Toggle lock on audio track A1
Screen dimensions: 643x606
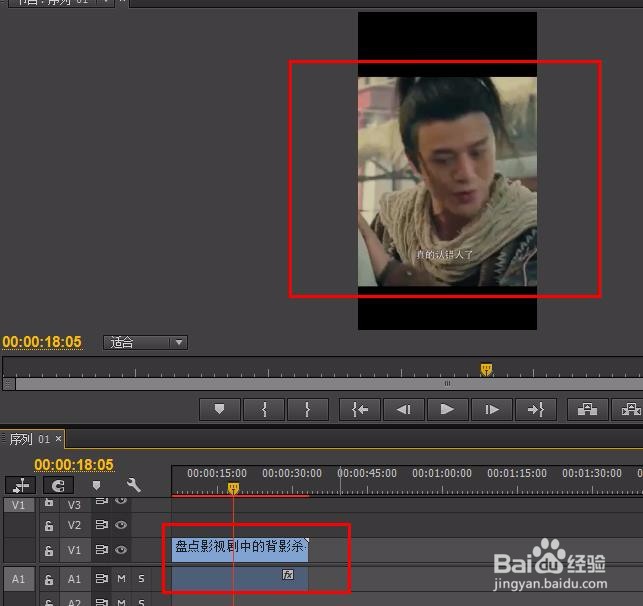(x=49, y=579)
